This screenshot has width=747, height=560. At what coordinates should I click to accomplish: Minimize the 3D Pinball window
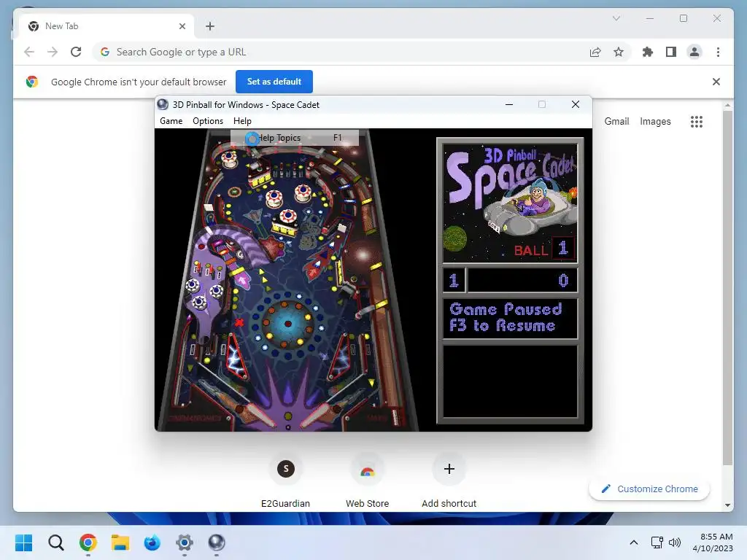click(x=508, y=104)
